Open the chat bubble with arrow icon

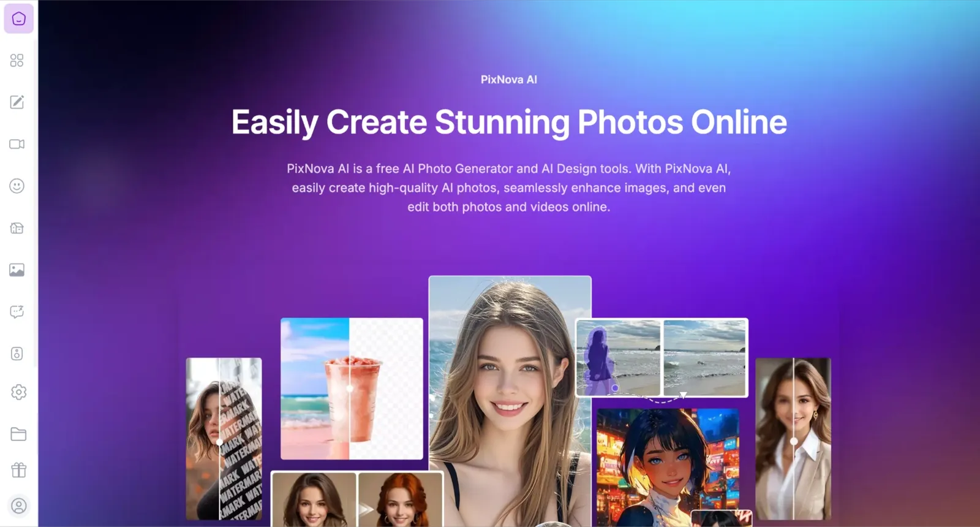[x=17, y=311]
